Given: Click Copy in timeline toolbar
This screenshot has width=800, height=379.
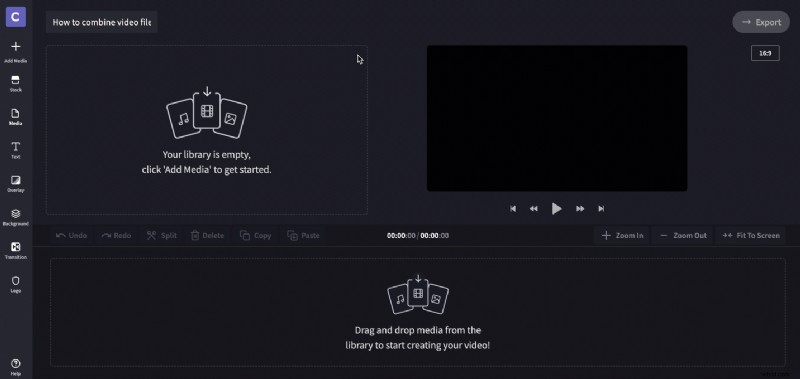Looking at the screenshot, I should (x=256, y=235).
